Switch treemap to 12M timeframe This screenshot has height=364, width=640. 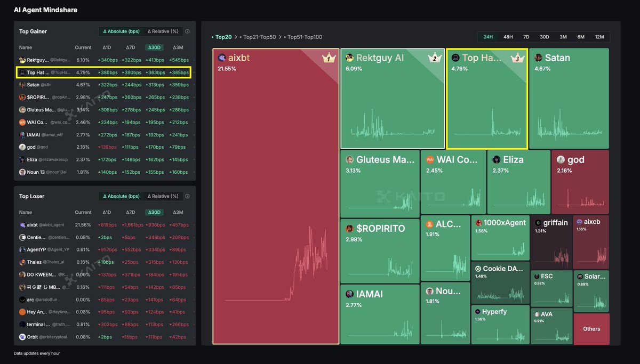[x=599, y=37]
